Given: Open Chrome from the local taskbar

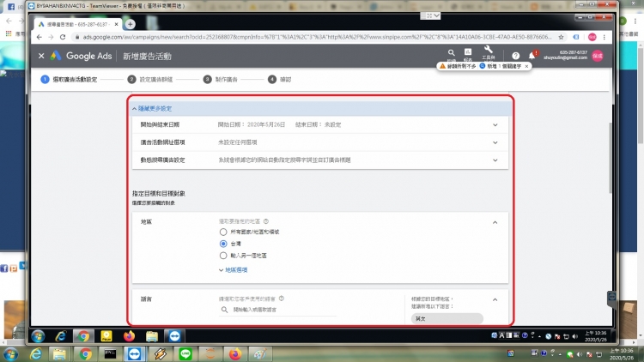Looking at the screenshot, I should (x=85, y=353).
